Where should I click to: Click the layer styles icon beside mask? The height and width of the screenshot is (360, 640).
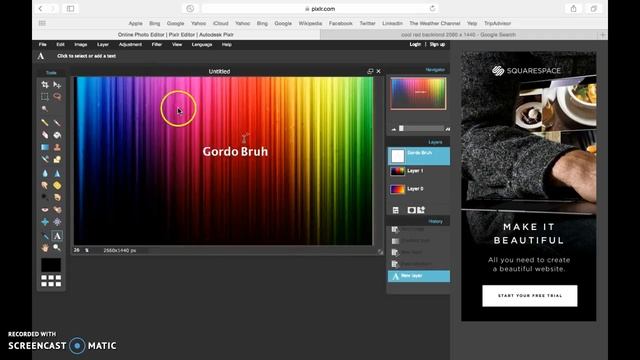[x=421, y=210]
